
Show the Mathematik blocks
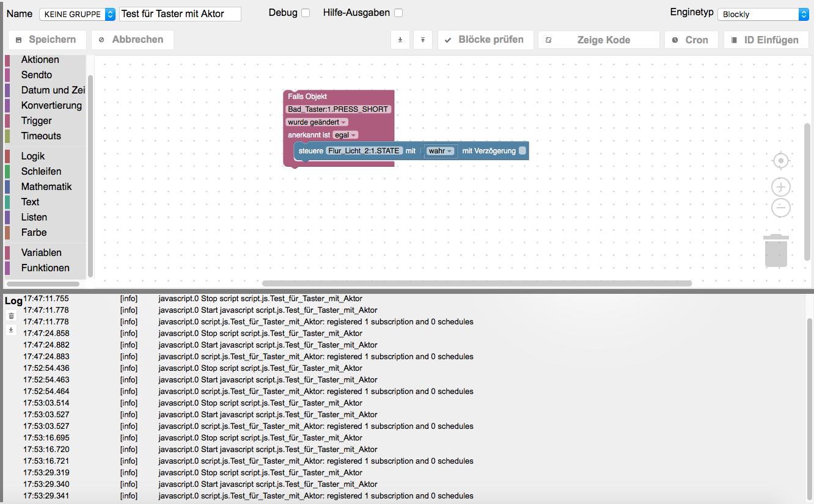[x=46, y=187]
